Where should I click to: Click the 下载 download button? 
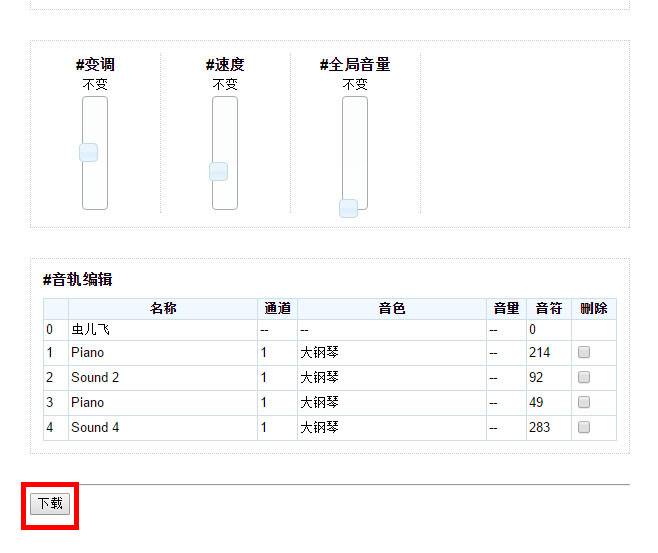49,504
